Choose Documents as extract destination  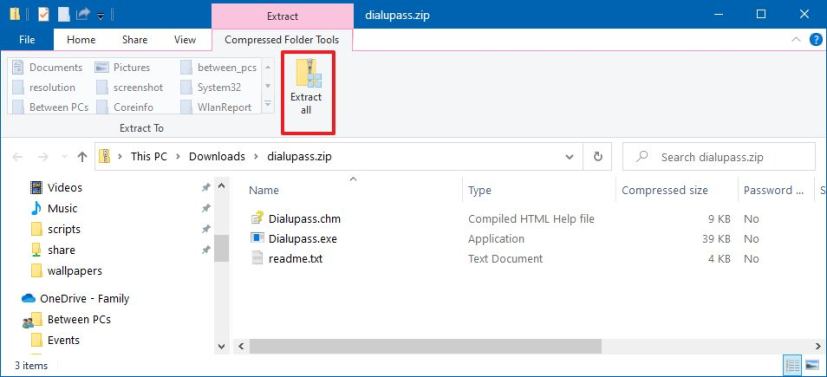48,67
